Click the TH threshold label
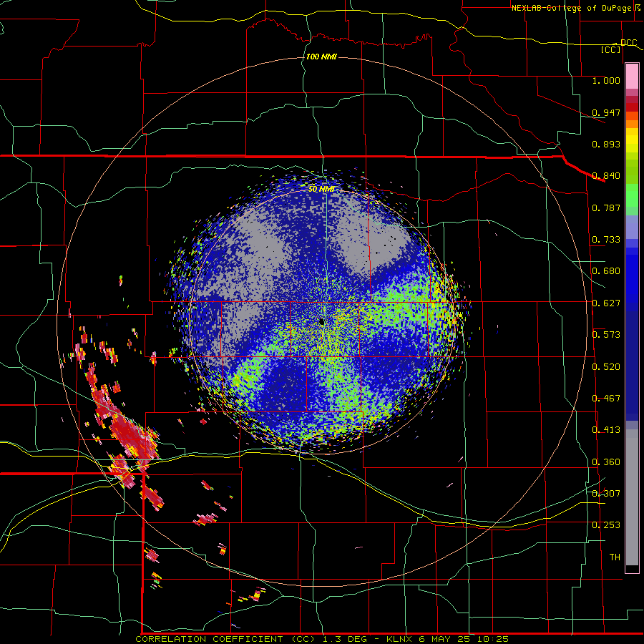Viewport: 644px width, 644px height. pyautogui.click(x=615, y=557)
